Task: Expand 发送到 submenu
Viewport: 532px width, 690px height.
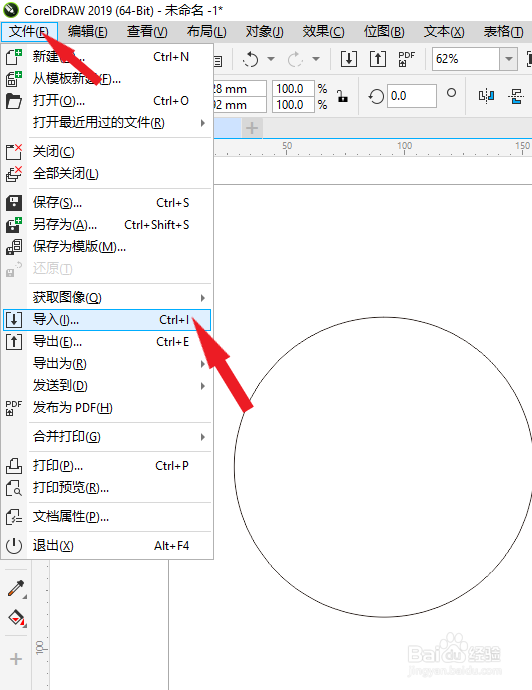Action: 203,386
